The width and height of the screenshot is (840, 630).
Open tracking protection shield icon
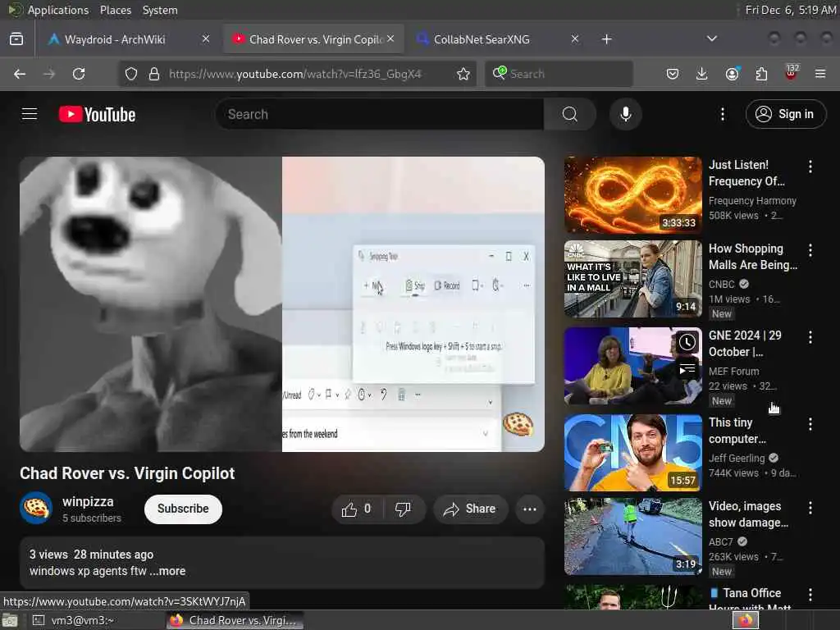tap(131, 74)
